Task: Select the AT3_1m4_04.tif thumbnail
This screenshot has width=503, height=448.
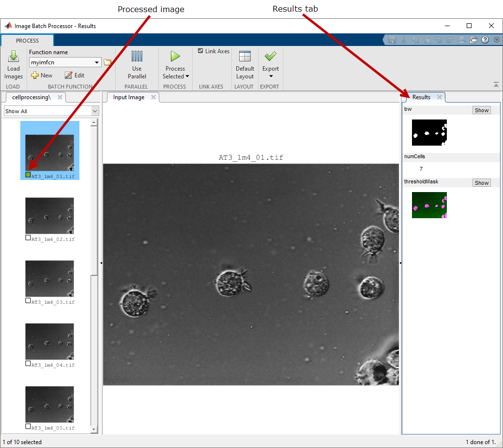Action: 50,341
